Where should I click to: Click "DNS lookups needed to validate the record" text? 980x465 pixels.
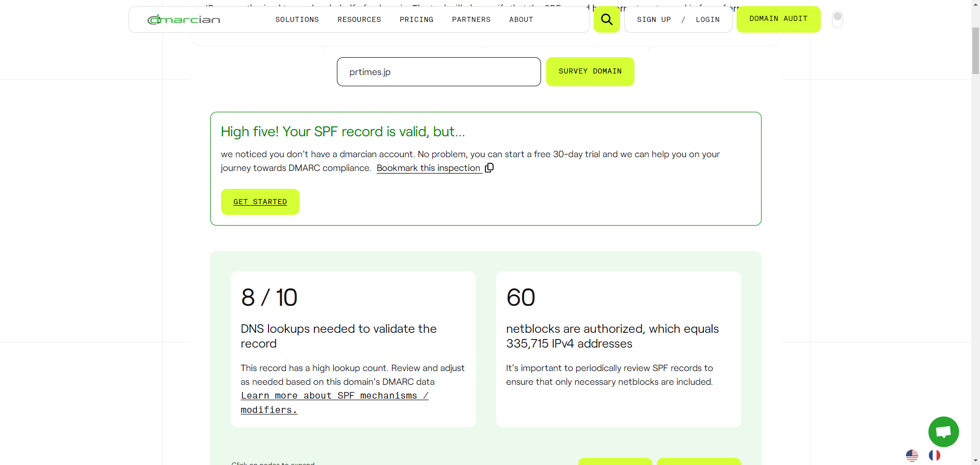(x=339, y=336)
